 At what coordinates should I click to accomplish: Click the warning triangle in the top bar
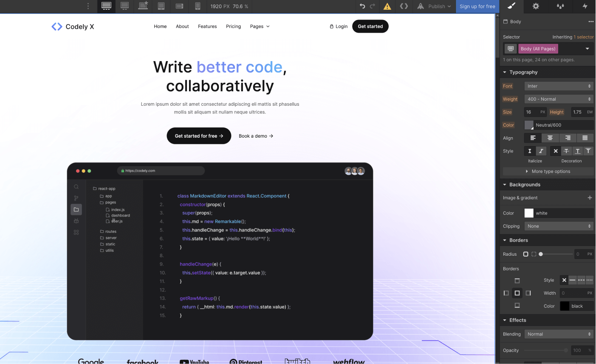(x=387, y=6)
